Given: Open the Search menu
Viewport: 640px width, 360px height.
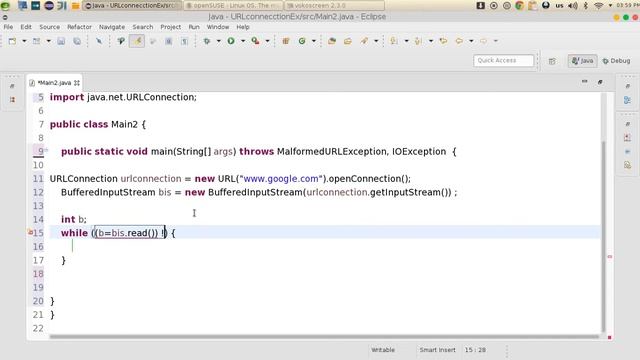Looking at the screenshot, I should [x=142, y=27].
